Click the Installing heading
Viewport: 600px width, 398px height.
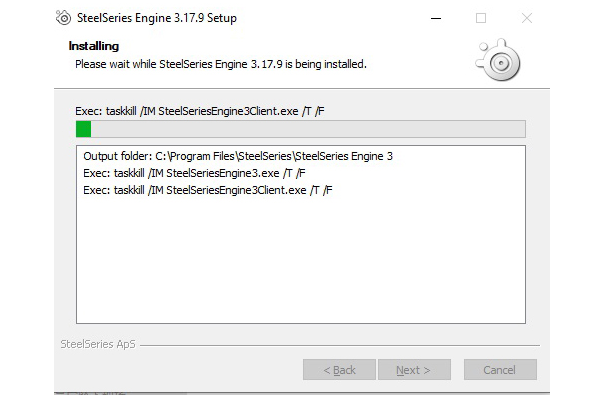pyautogui.click(x=94, y=46)
